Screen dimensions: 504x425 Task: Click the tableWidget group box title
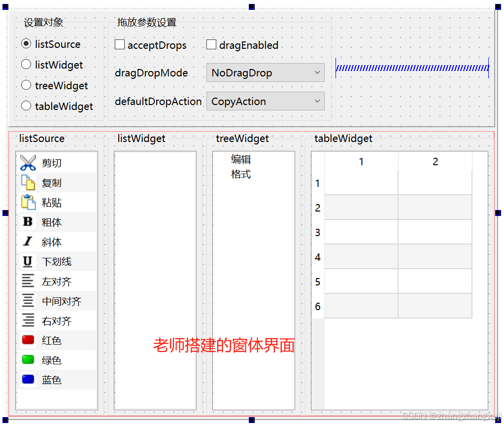pos(343,139)
